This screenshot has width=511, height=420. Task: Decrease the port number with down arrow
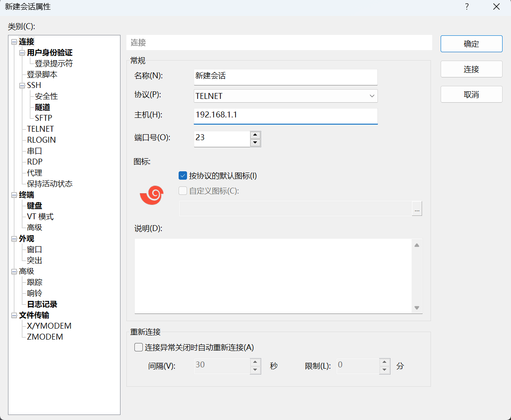[x=255, y=143]
